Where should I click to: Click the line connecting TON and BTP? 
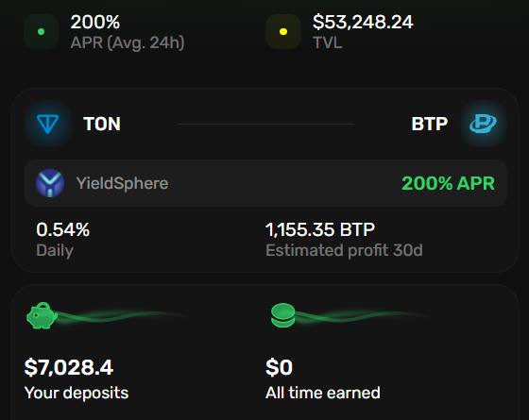(x=265, y=124)
